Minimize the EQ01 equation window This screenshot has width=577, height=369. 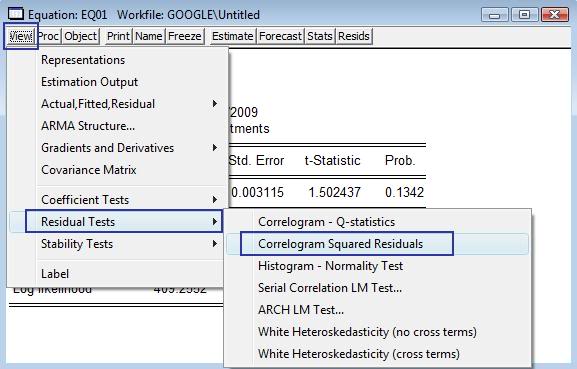click(x=495, y=15)
